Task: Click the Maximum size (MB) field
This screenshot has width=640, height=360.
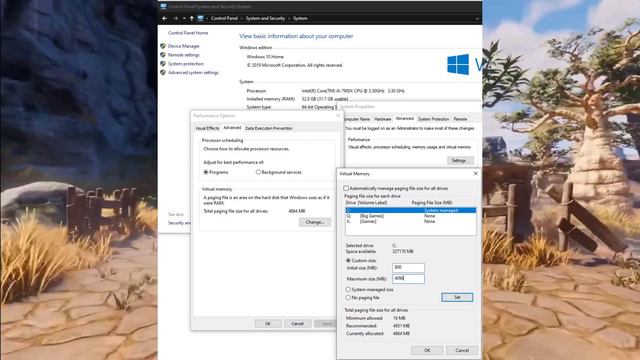Action: pyautogui.click(x=408, y=278)
